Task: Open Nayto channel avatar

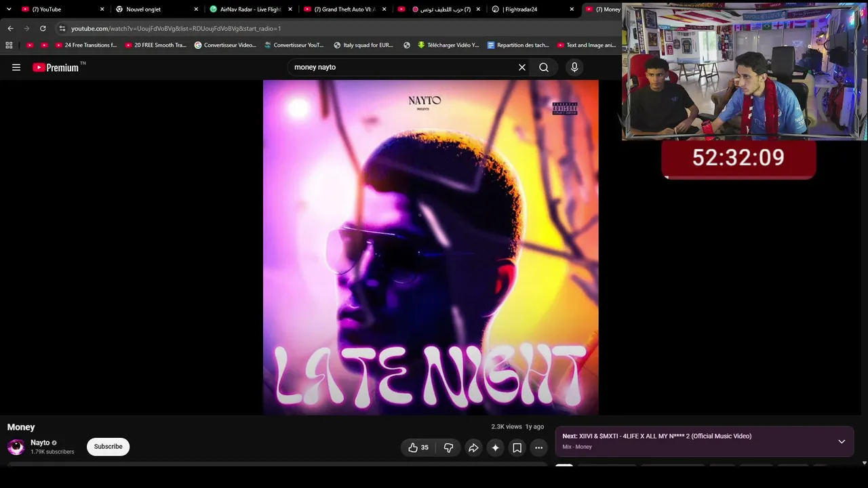Action: 16,447
